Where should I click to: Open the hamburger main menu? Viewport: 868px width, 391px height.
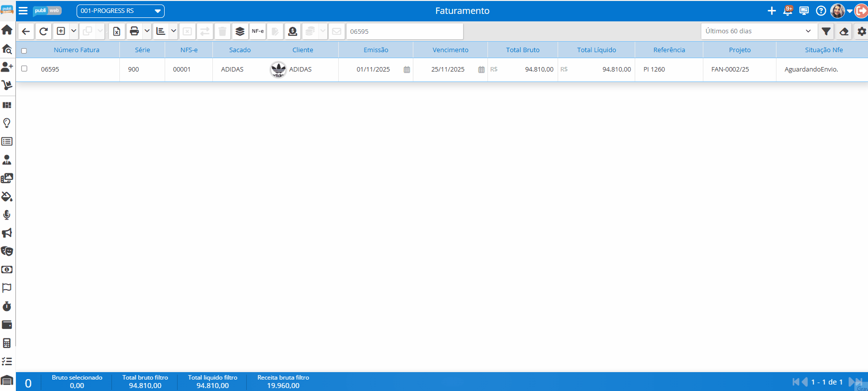23,10
